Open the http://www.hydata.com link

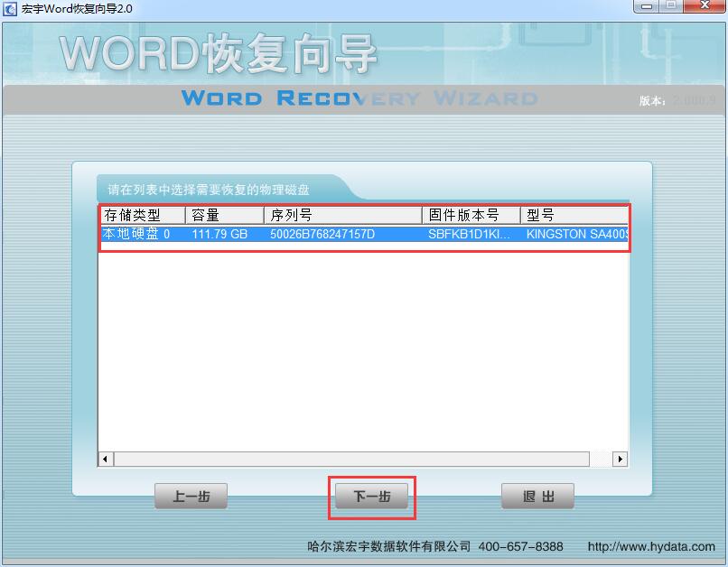pyautogui.click(x=650, y=546)
